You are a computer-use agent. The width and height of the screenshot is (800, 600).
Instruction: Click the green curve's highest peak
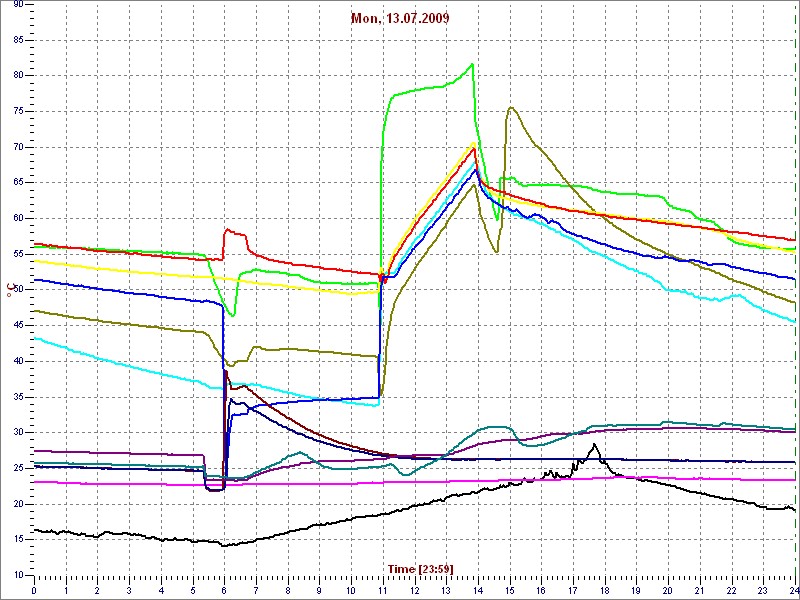point(472,65)
